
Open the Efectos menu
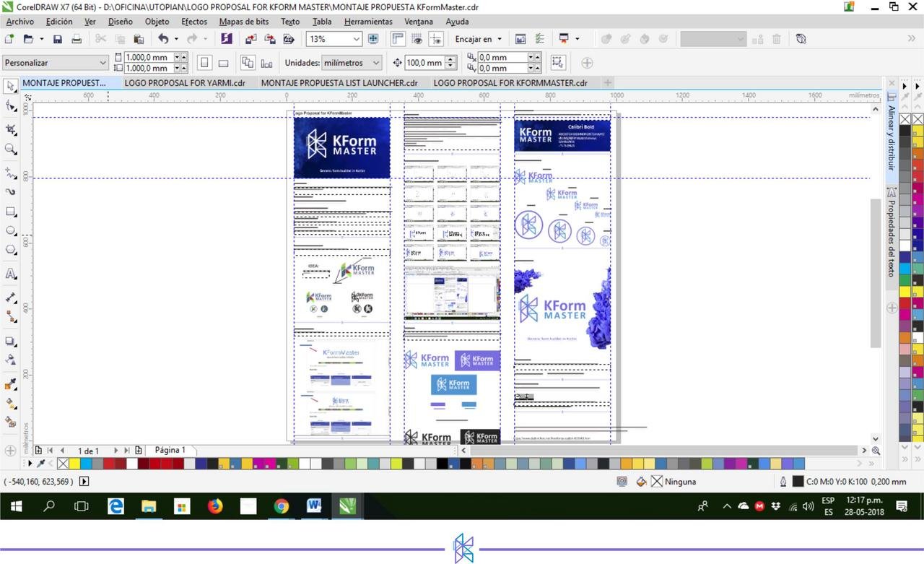coord(193,22)
